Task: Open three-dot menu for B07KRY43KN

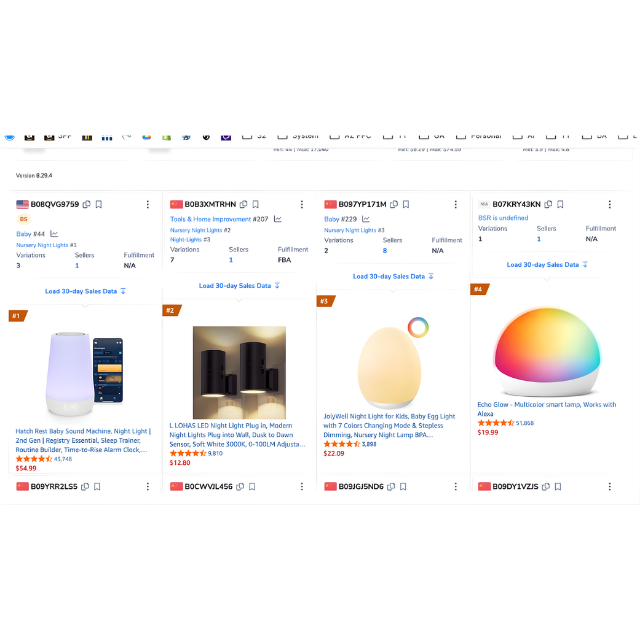Action: pos(609,204)
